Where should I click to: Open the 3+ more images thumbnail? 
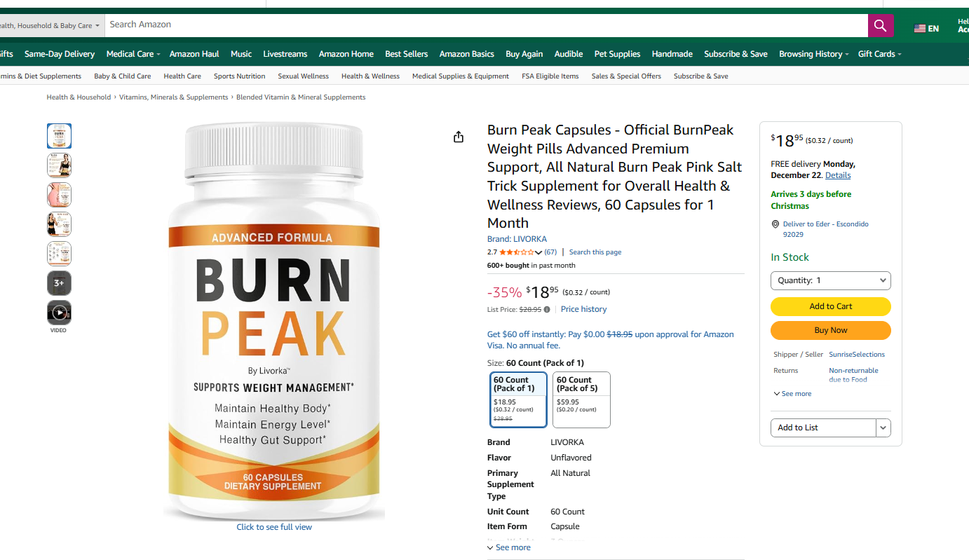coord(59,283)
